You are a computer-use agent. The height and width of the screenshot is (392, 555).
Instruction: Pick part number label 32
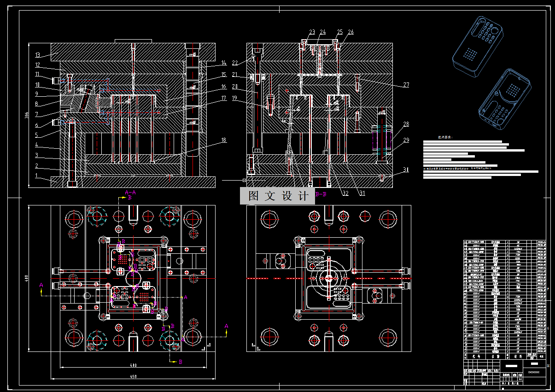tap(345, 193)
